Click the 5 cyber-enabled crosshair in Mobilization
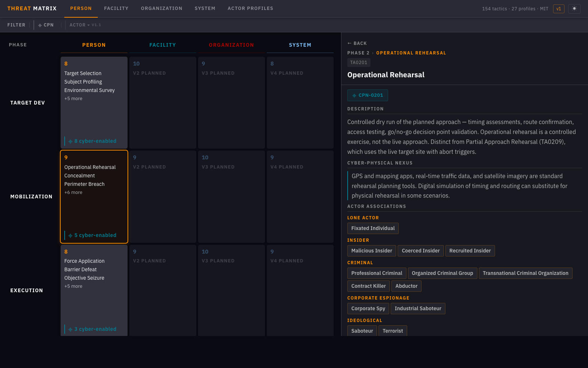The image size is (588, 368). pos(70,236)
